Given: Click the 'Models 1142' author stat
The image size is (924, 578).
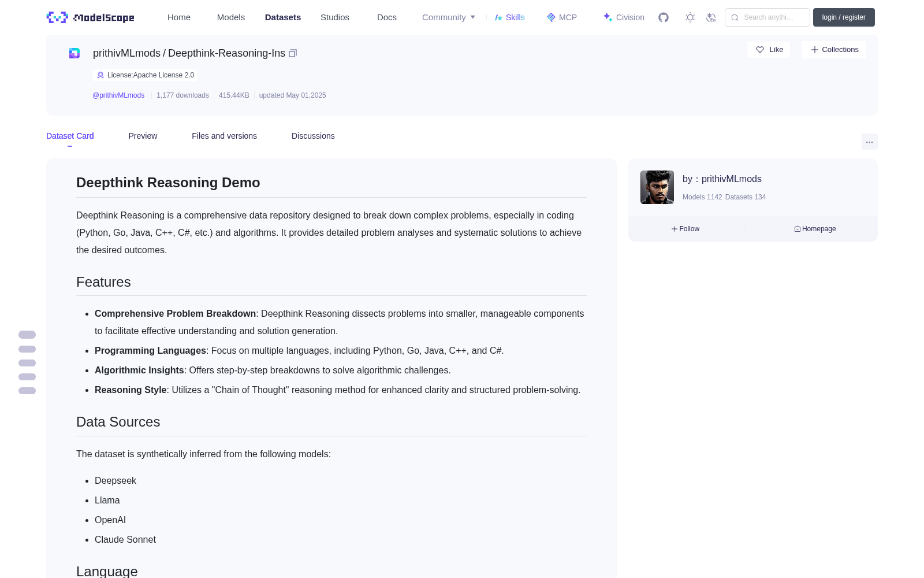Looking at the screenshot, I should [702, 197].
